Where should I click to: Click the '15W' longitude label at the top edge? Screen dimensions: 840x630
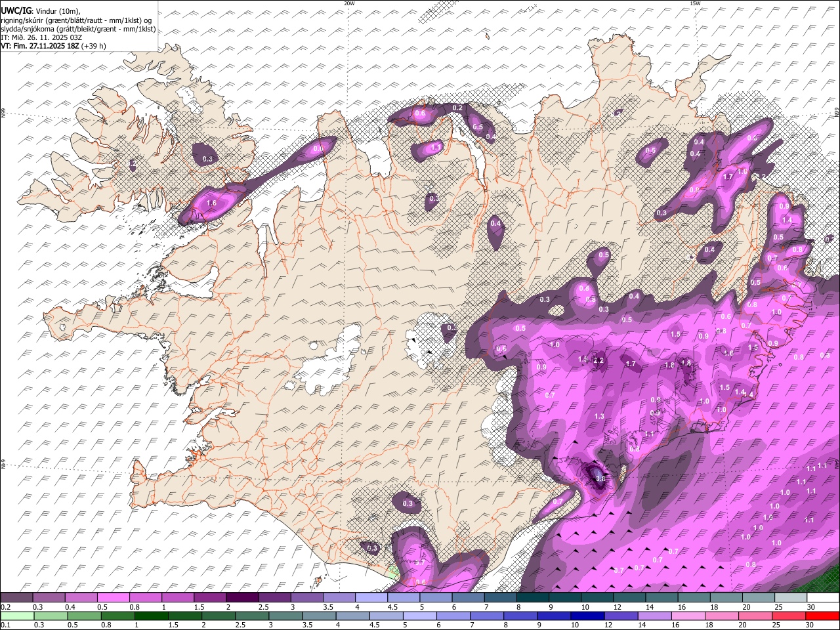tap(695, 3)
